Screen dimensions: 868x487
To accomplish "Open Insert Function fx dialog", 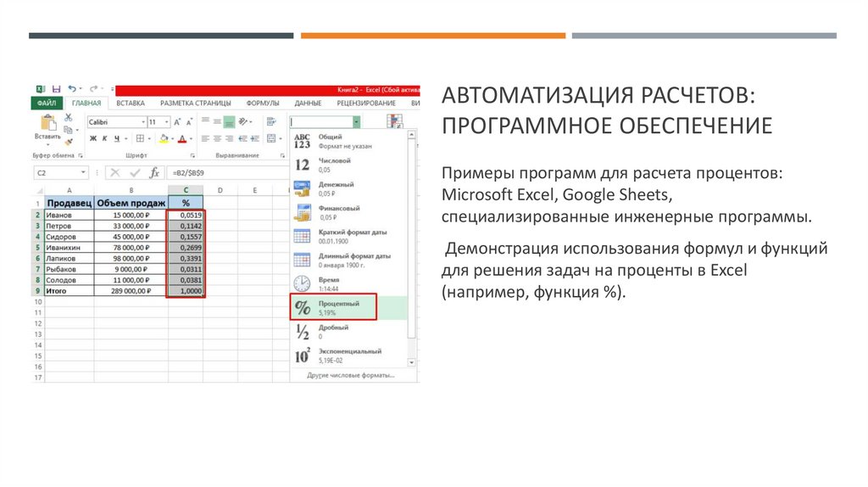I will pos(154,173).
